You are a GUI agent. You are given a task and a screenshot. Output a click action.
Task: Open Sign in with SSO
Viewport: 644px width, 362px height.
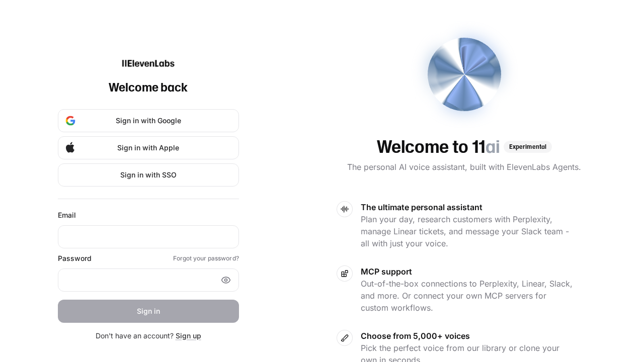148,174
